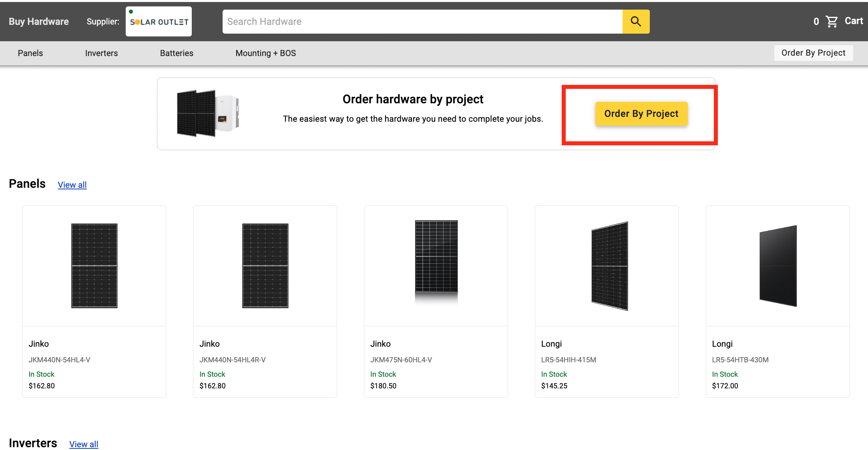Select the Solar Outlet supplier logo

[x=159, y=22]
